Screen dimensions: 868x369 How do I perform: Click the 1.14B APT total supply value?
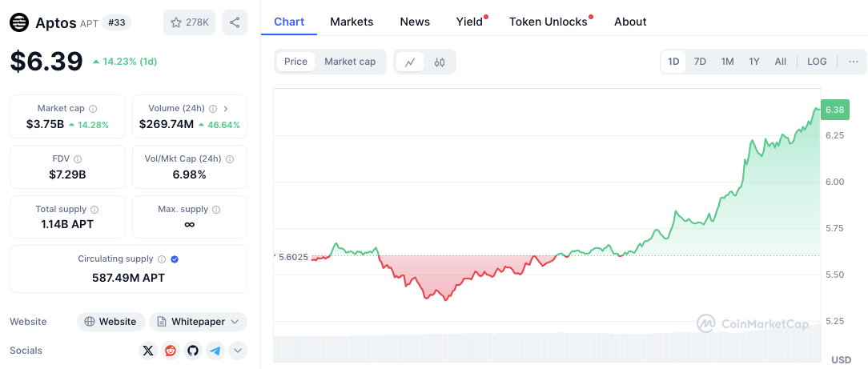click(67, 225)
